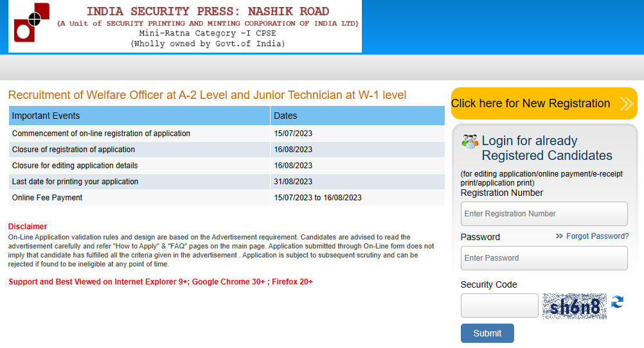Click the registered candidates people icon
The height and width of the screenshot is (348, 644).
(470, 142)
